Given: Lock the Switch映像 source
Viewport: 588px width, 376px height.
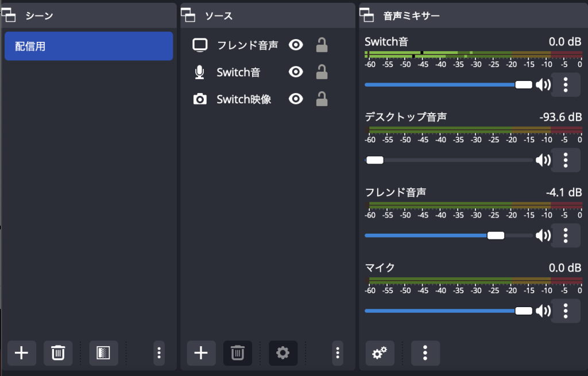Looking at the screenshot, I should click(x=322, y=99).
